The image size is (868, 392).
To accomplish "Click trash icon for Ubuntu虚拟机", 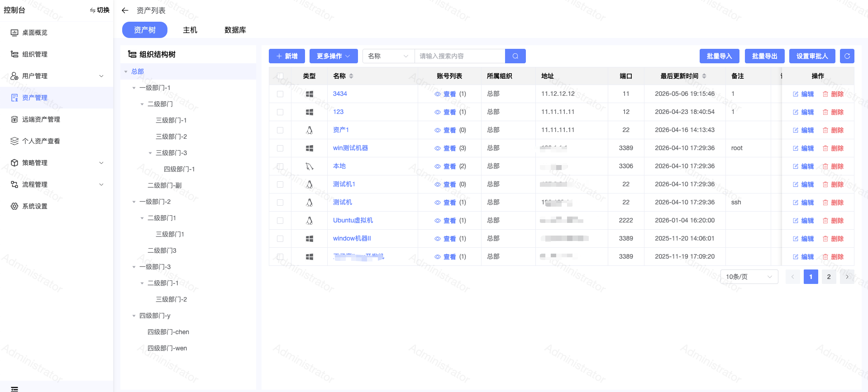I will pos(825,221).
